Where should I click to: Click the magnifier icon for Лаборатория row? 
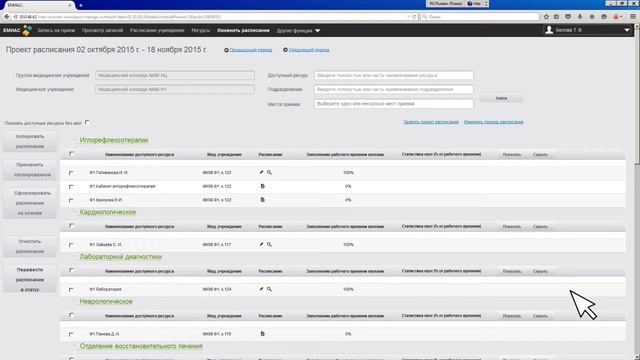coord(269,289)
